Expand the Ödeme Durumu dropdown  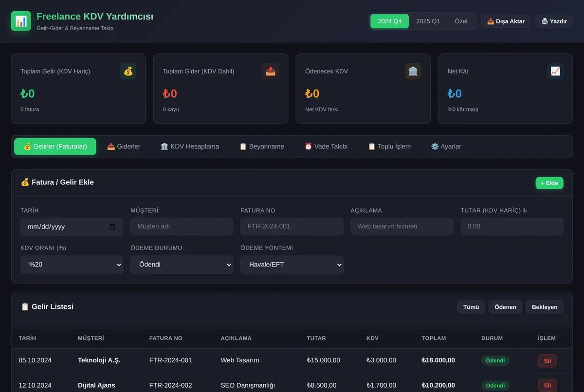coord(182,265)
